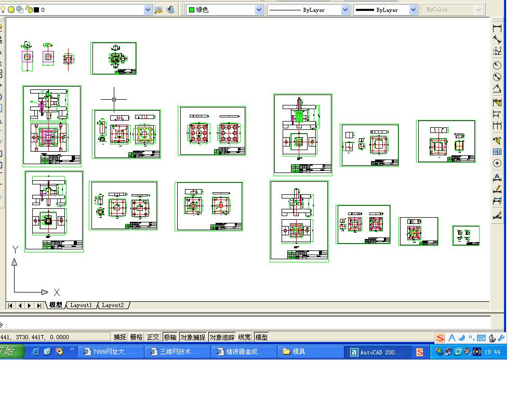Jump to the last layout tab arrow
The width and height of the screenshot is (532, 399).
tap(39, 305)
